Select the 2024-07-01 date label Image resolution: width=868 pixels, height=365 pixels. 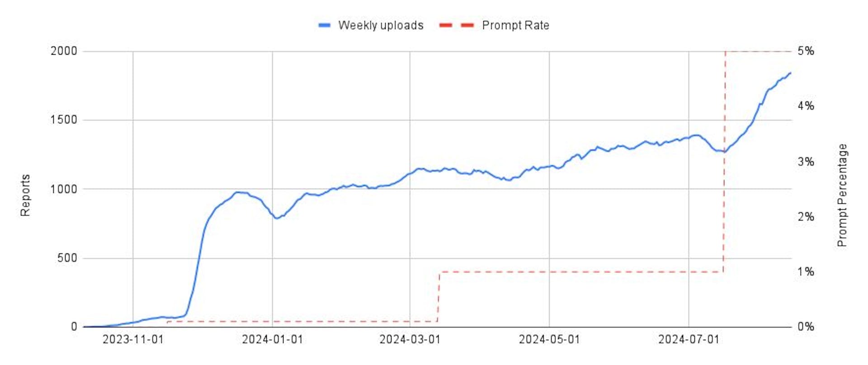(689, 340)
